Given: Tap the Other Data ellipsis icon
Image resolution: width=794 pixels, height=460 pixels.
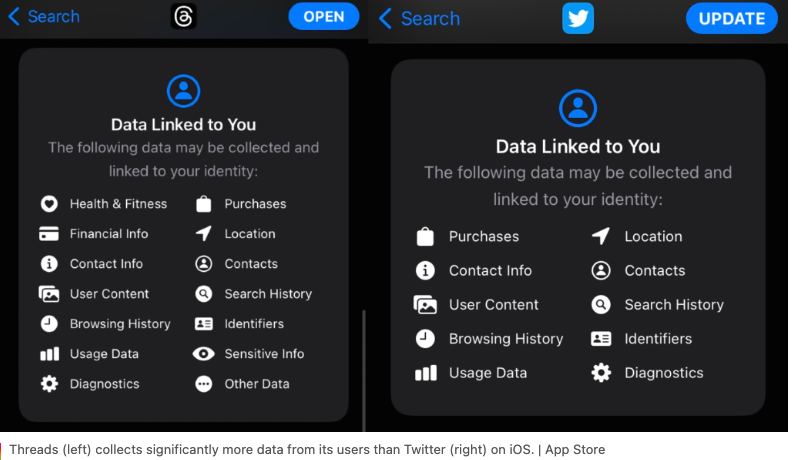Looking at the screenshot, I should 204,384.
